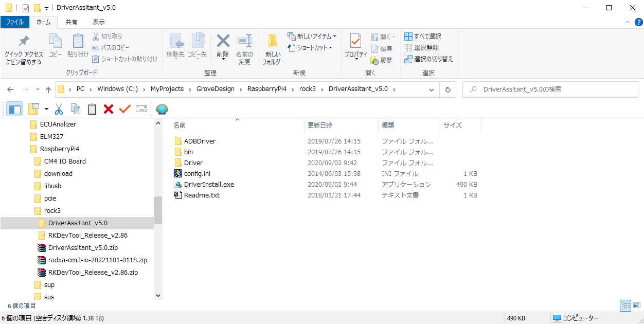Go to GroveDesign in the address bar
The height and width of the screenshot is (324, 644).
[x=216, y=89]
